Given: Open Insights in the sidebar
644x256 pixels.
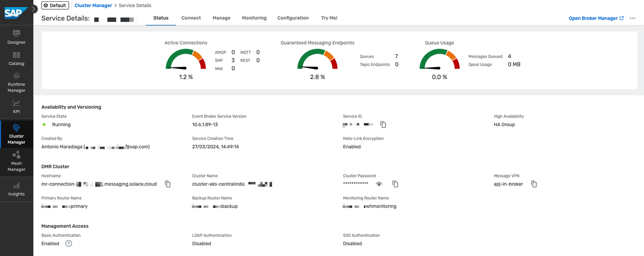Looking at the screenshot, I should pyautogui.click(x=17, y=189).
